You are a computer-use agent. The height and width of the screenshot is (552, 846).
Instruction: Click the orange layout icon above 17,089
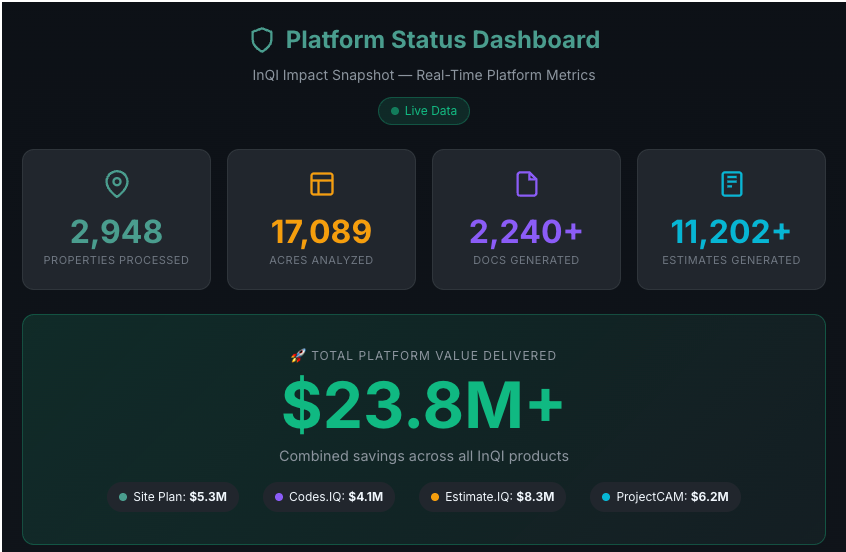click(322, 184)
